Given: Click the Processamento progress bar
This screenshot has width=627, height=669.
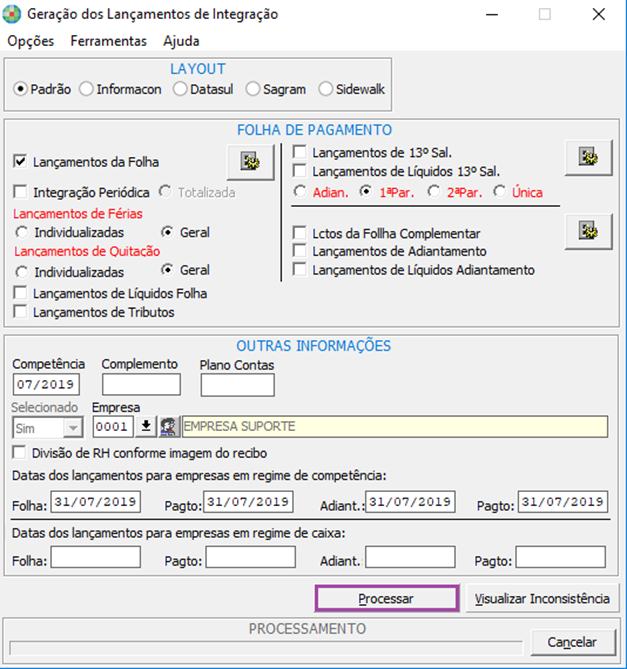Looking at the screenshot, I should (x=266, y=648).
